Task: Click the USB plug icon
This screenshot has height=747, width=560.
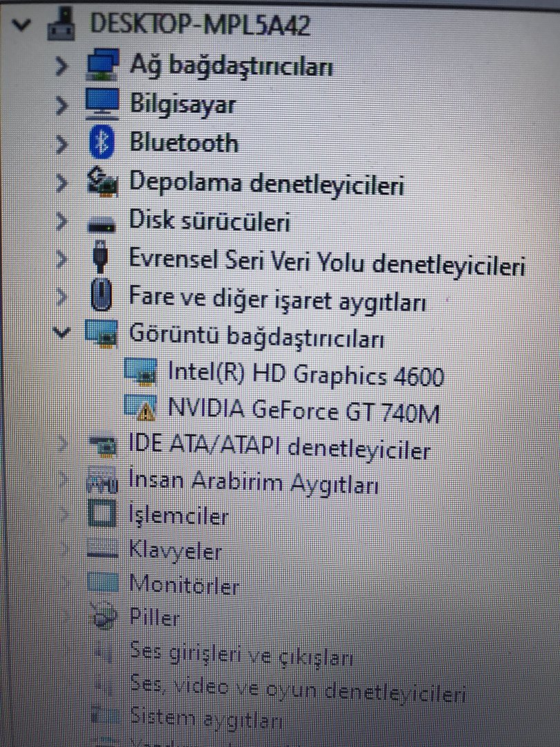Action: tap(100, 257)
